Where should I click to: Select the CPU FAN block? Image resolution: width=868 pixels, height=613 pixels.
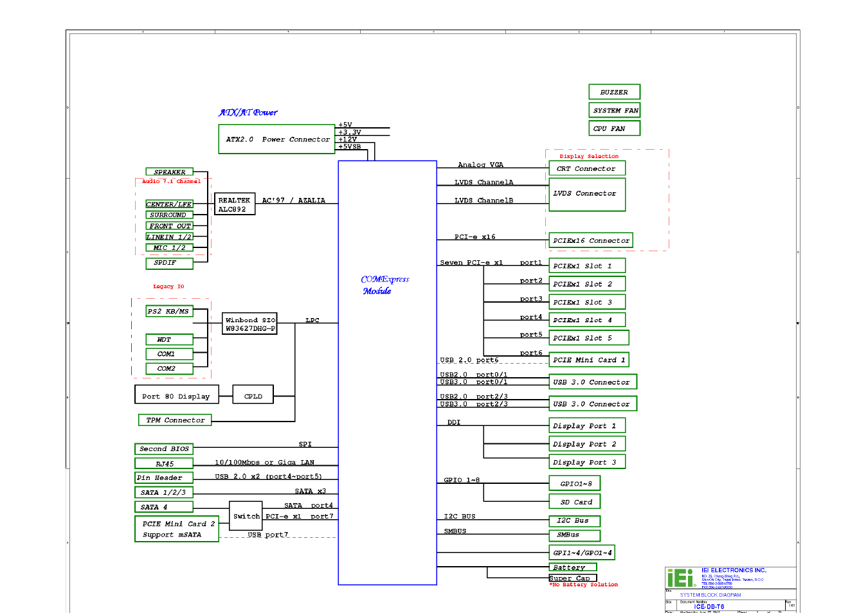tap(614, 129)
